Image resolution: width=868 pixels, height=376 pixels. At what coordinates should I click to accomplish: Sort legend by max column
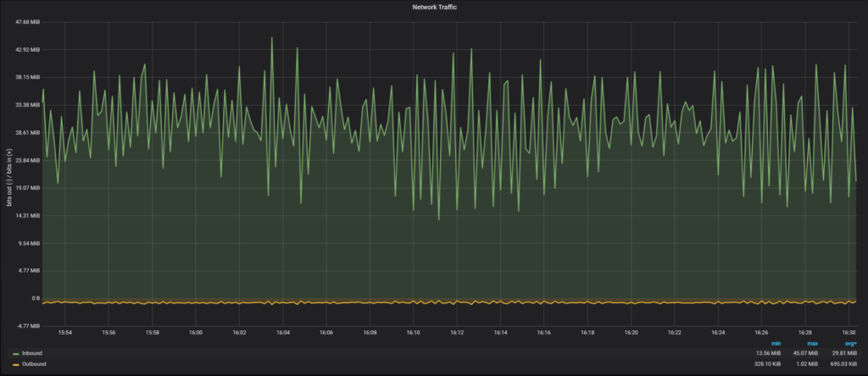[x=811, y=343]
